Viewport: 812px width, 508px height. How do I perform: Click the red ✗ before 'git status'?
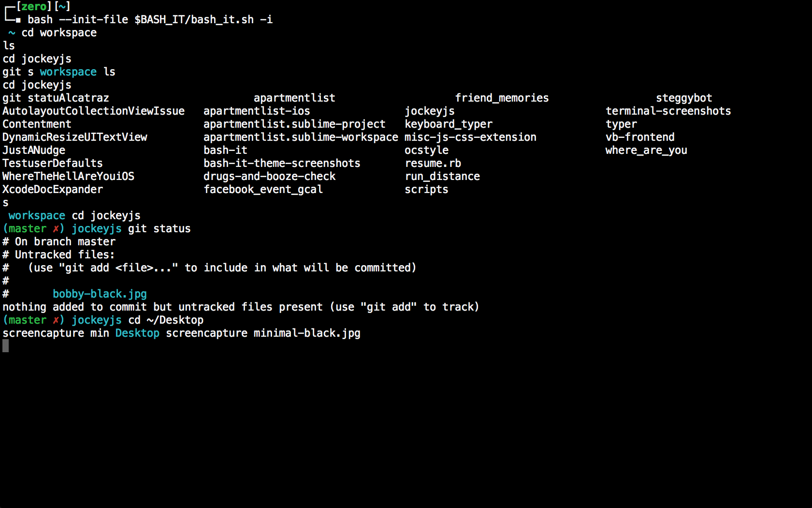[56, 228]
